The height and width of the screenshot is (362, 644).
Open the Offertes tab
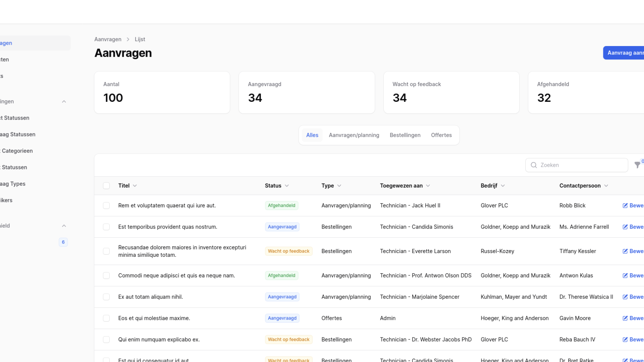(x=441, y=135)
